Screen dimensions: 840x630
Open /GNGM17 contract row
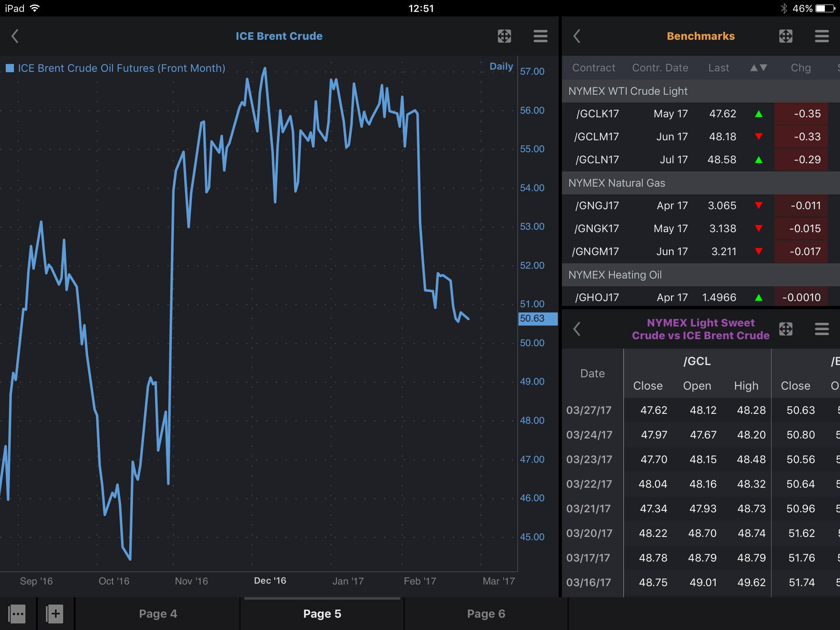701,252
